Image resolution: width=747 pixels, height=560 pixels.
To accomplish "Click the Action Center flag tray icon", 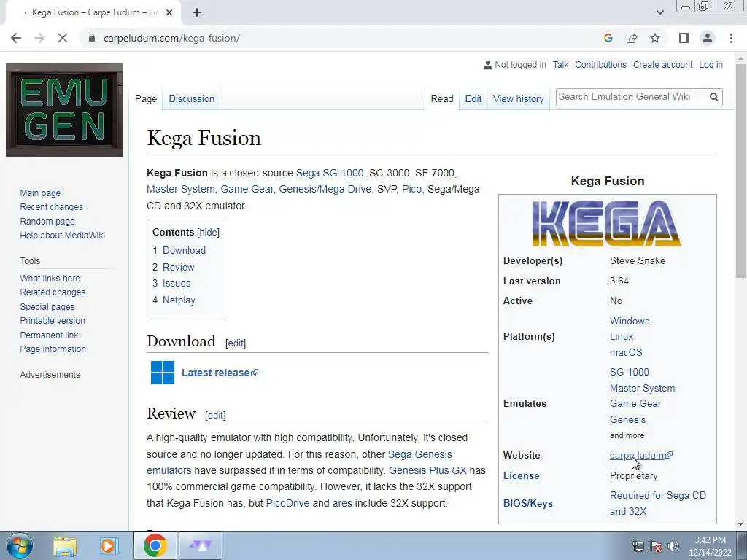I will 656,545.
